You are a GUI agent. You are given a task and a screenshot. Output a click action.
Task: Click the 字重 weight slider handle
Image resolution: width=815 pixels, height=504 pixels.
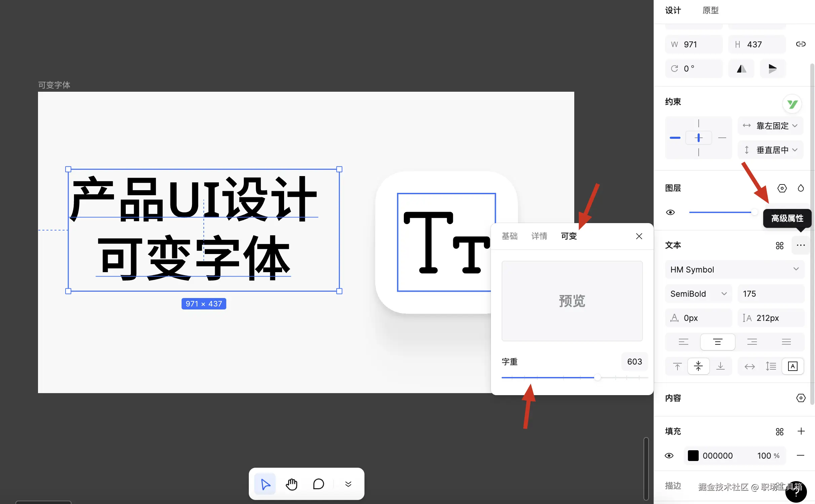pyautogui.click(x=597, y=378)
